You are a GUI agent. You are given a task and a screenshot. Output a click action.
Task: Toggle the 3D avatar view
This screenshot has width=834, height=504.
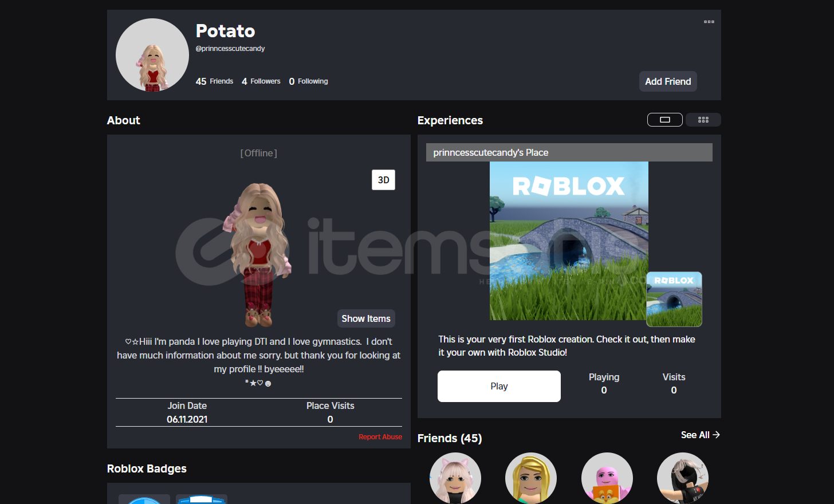383,180
